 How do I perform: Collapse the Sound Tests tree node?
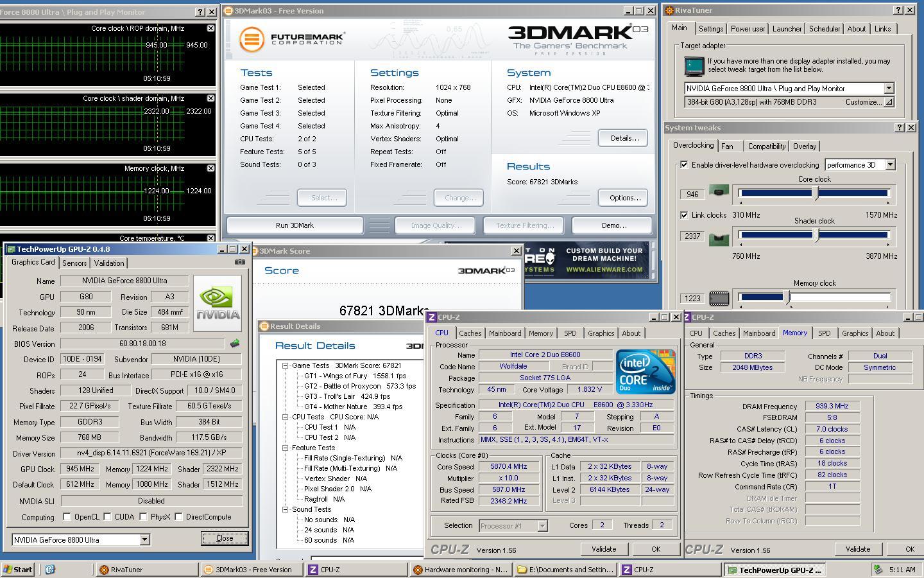(x=286, y=509)
